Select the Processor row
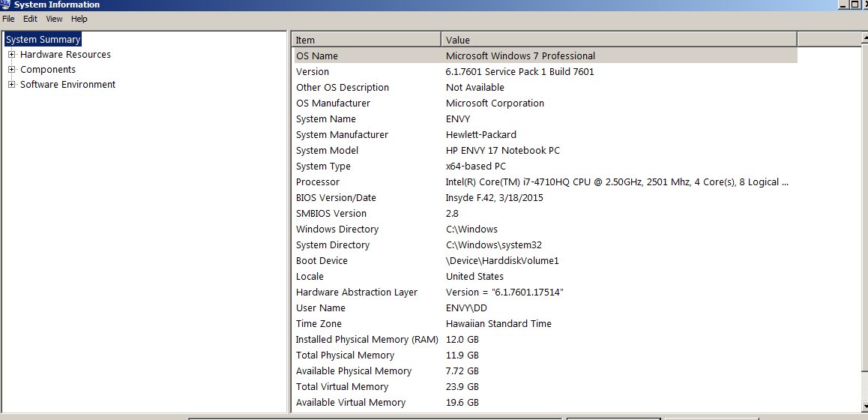The image size is (868, 420). click(545, 181)
